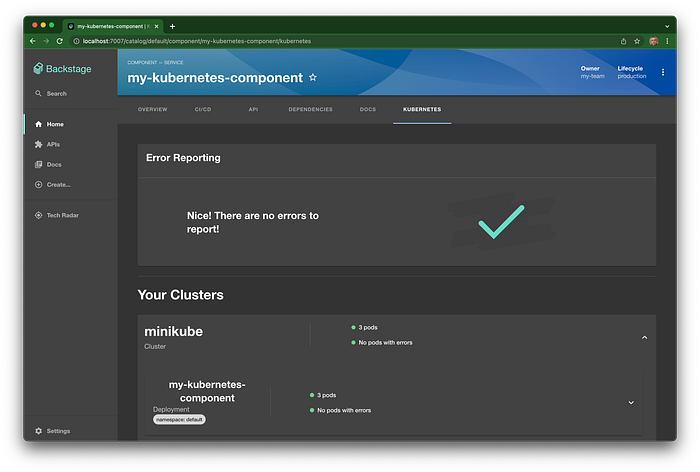Click the browser share icon
Screen dimensions: 700x472
623,41
